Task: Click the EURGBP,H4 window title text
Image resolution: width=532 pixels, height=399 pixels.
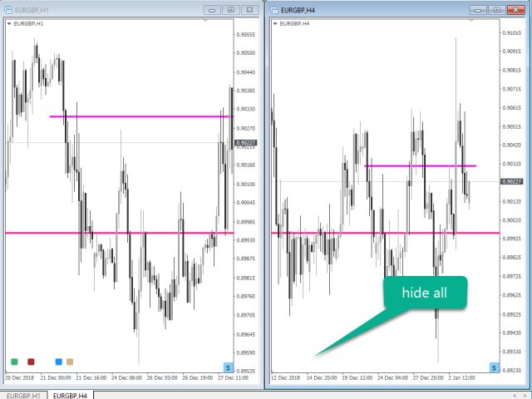Action: [x=298, y=10]
